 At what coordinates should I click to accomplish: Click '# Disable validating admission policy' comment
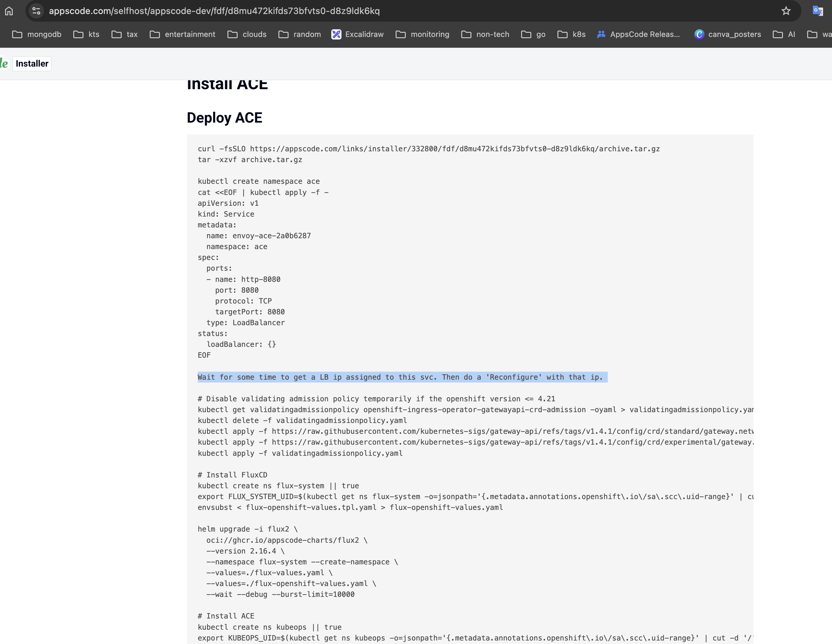(377, 399)
